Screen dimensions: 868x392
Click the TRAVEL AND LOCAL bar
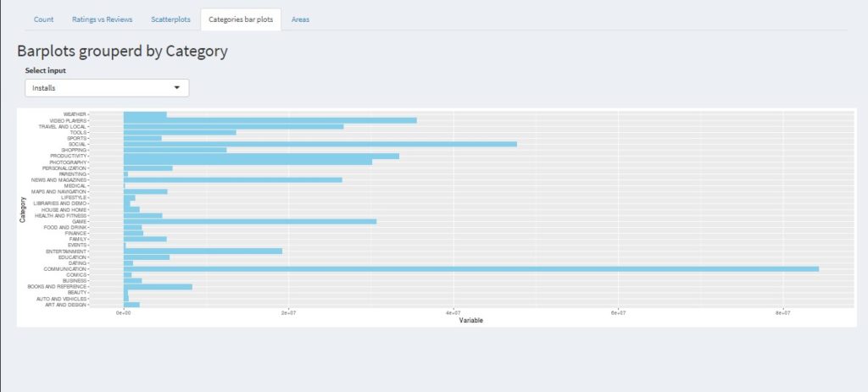233,126
